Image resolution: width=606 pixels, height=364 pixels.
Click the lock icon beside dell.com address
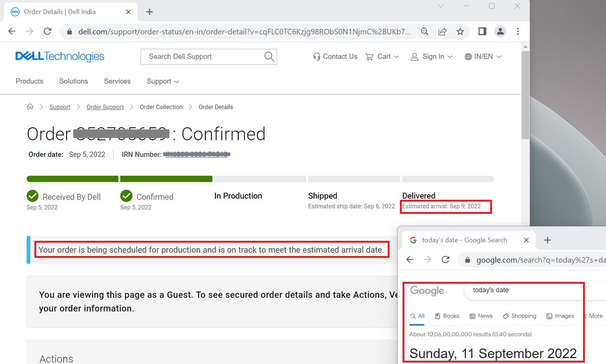(x=70, y=31)
